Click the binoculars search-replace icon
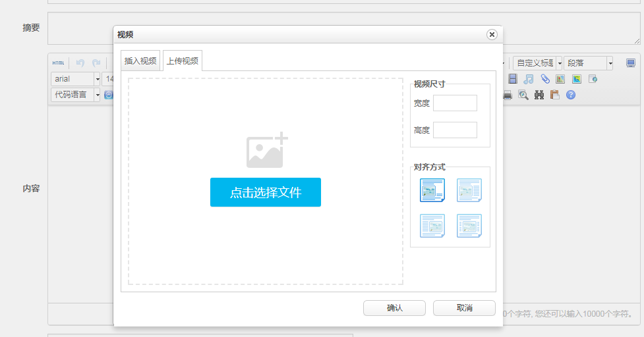 (x=539, y=95)
